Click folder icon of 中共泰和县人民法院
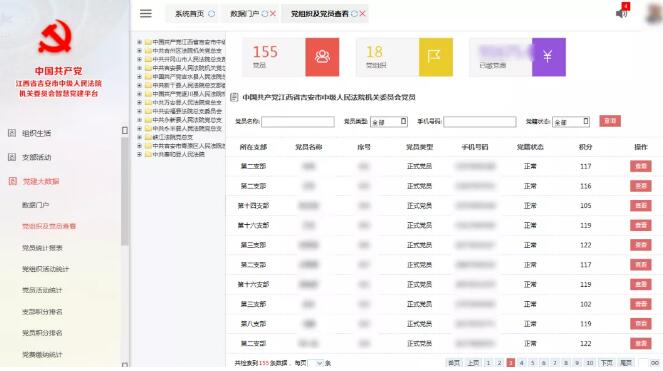The image size is (663, 371). pyautogui.click(x=148, y=154)
